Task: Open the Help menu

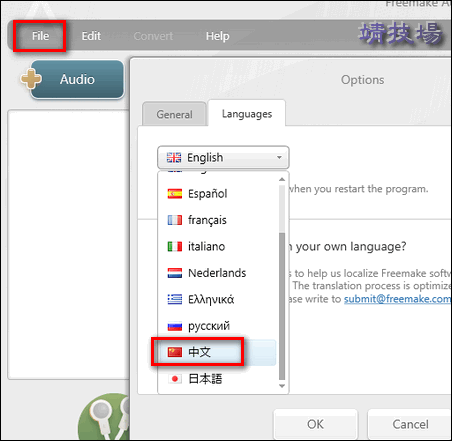Action: click(x=217, y=36)
